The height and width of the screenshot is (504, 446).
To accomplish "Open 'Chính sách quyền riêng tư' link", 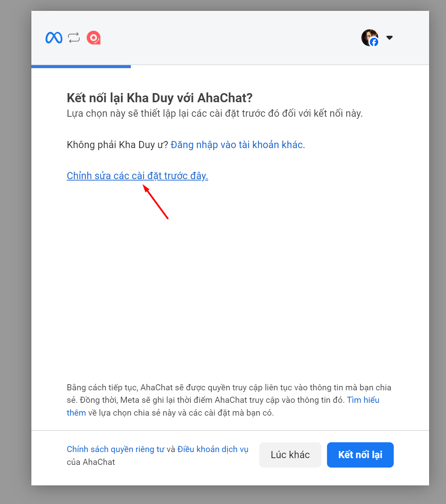I will point(116,449).
